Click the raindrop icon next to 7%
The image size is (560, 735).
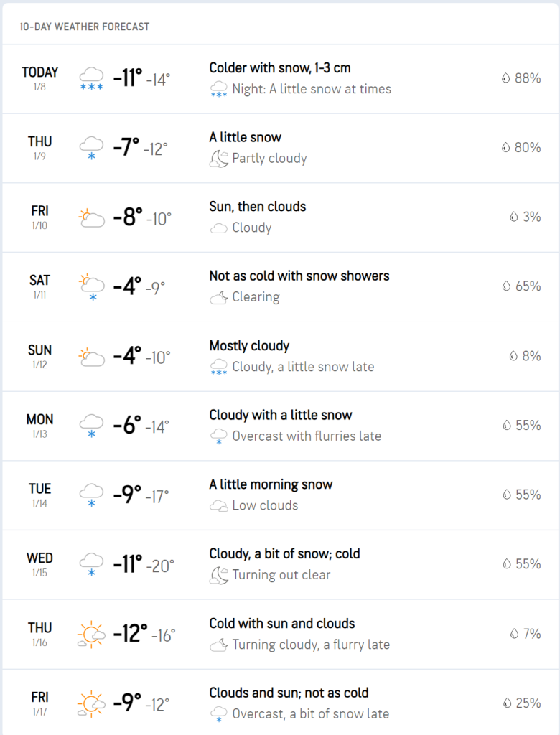(x=514, y=634)
